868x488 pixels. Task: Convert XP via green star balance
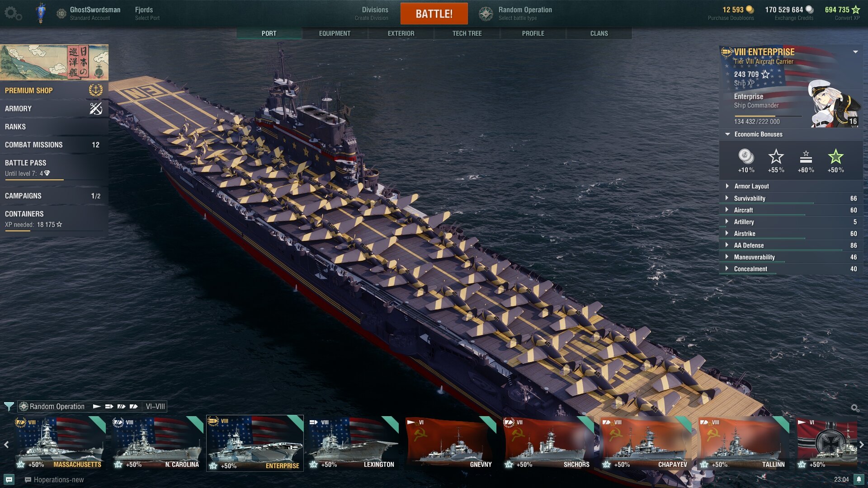point(842,13)
